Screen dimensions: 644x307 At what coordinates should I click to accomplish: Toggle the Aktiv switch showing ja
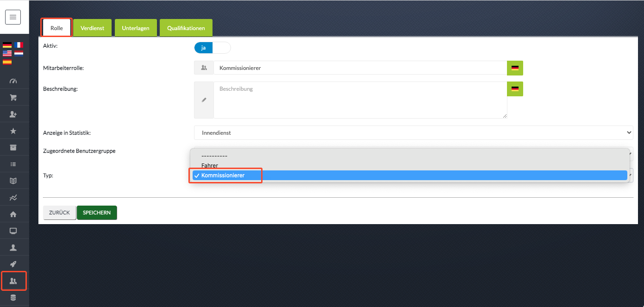[x=213, y=48]
